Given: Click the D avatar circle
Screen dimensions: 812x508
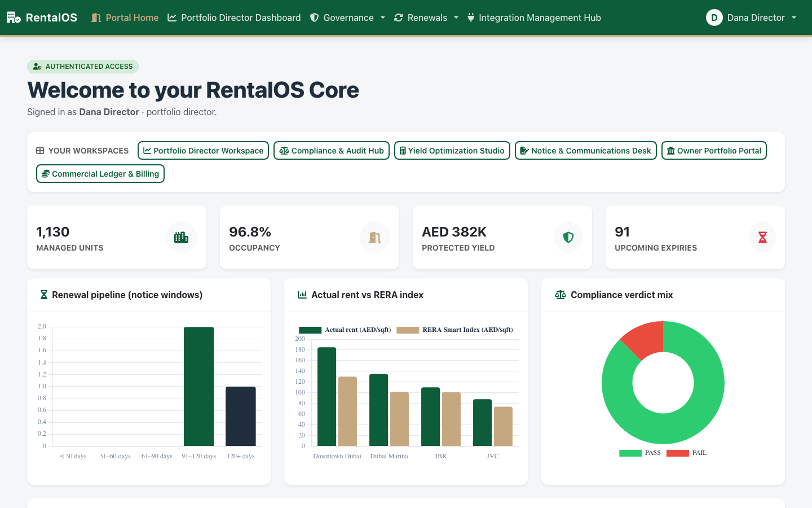Looking at the screenshot, I should [714, 17].
